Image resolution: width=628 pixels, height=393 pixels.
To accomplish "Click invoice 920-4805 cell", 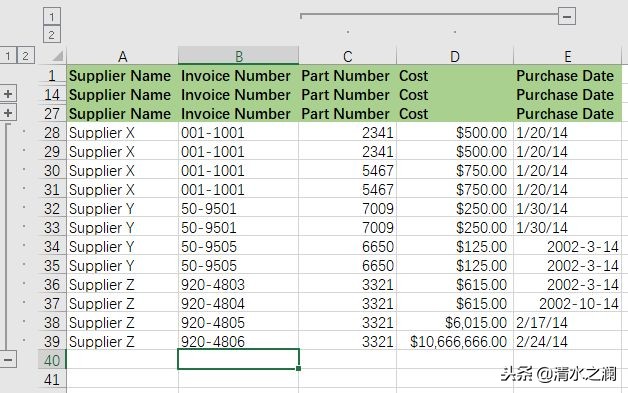I will coord(239,322).
